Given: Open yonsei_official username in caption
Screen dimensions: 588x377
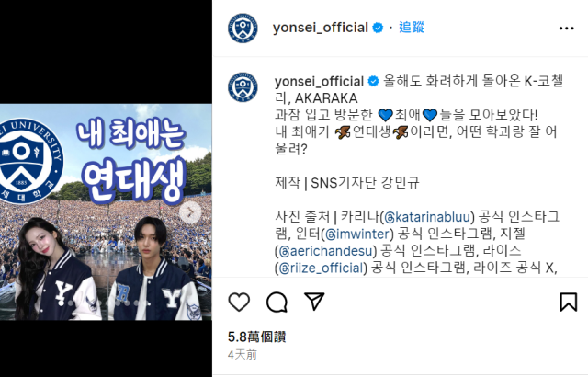Looking at the screenshot, I should [x=319, y=82].
